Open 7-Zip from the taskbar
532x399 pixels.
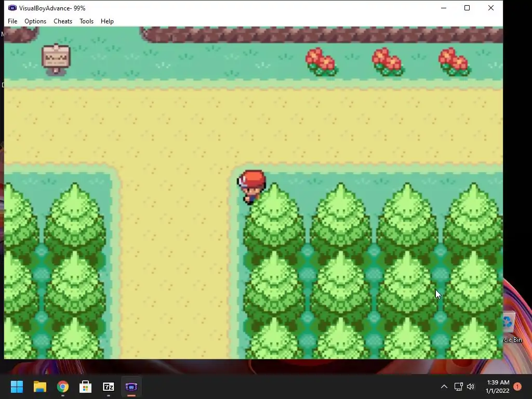[109, 387]
